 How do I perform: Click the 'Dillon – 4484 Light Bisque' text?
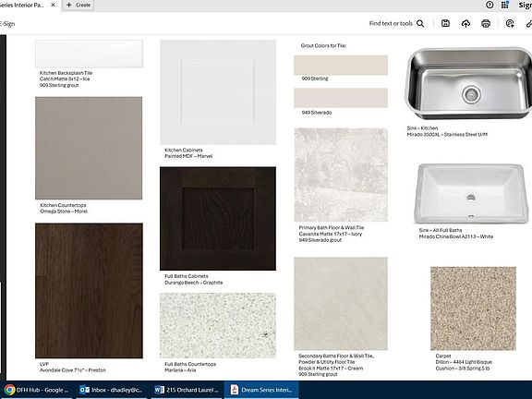464,362
